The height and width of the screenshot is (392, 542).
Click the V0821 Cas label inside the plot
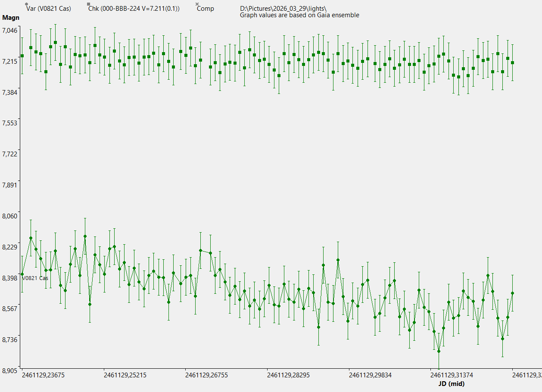(35, 278)
